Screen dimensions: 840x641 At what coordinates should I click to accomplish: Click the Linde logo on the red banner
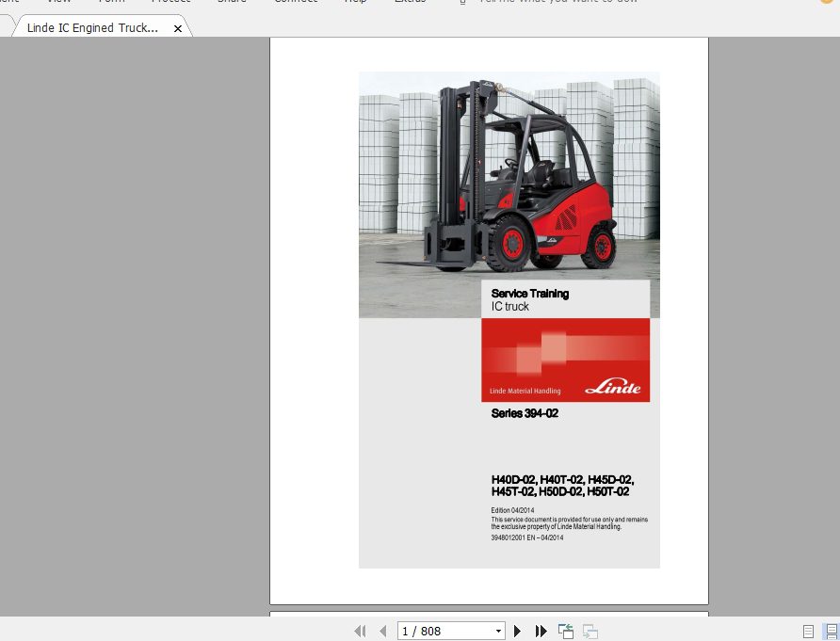click(x=612, y=386)
